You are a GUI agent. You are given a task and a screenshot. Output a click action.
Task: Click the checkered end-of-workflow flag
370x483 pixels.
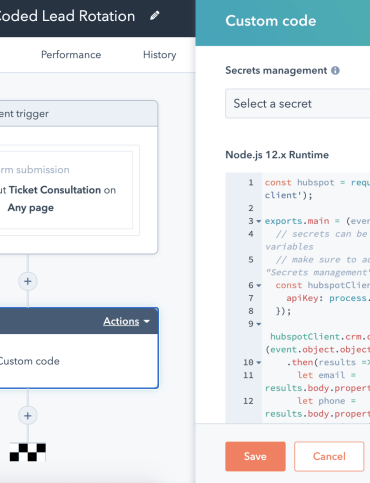(x=28, y=452)
